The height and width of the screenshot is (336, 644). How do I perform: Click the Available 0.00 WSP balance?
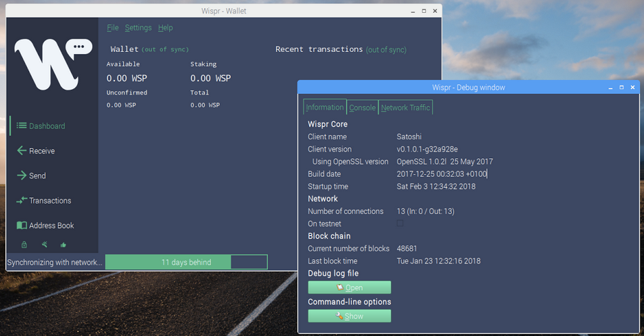(x=127, y=78)
